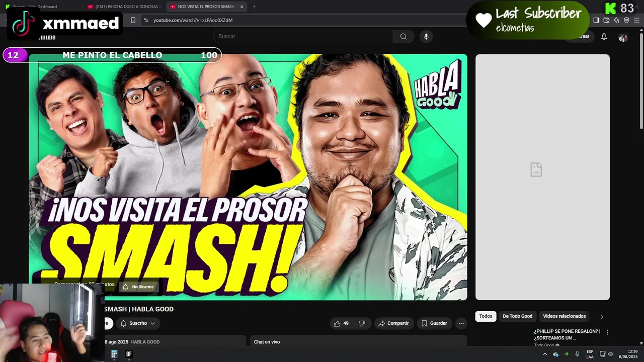Image resolution: width=644 pixels, height=362 pixels.
Task: Open the browser hamburger menu
Action: click(x=636, y=20)
